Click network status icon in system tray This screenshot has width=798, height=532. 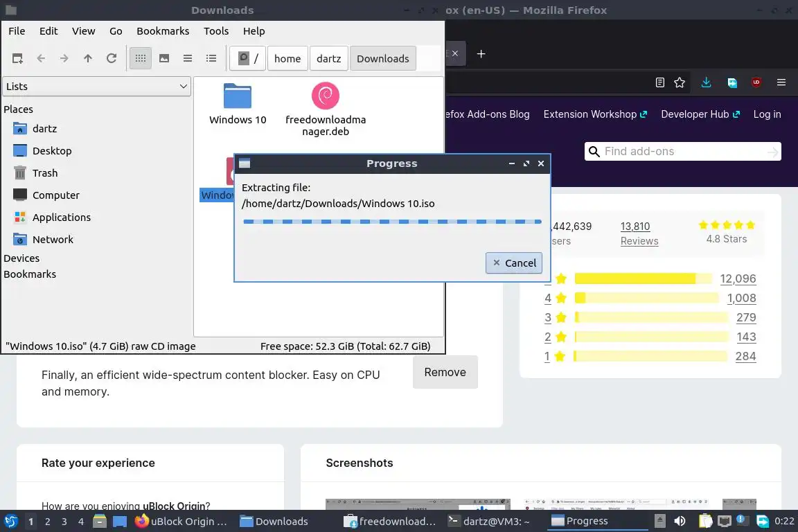(724, 522)
